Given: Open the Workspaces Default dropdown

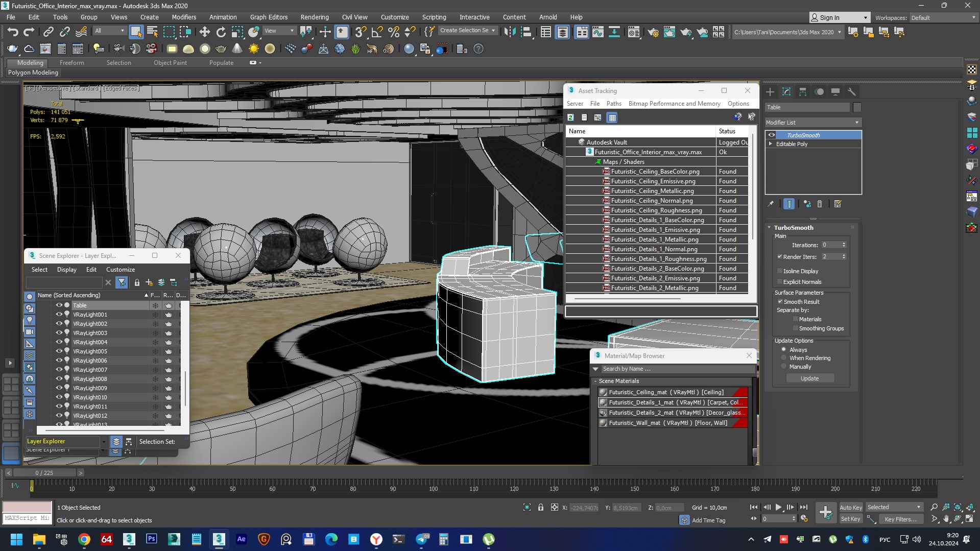Looking at the screenshot, I should tap(943, 18).
